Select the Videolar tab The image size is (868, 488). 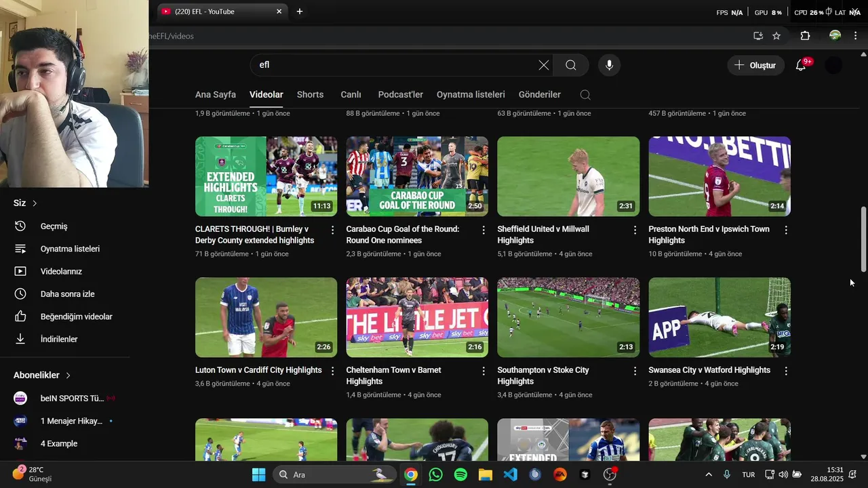(267, 95)
